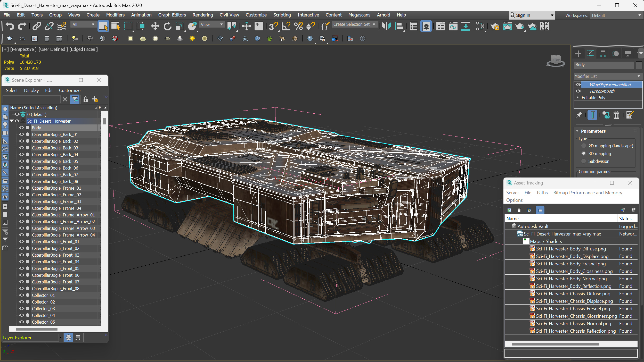Select the Scale tool
The height and width of the screenshot is (362, 644).
click(180, 26)
